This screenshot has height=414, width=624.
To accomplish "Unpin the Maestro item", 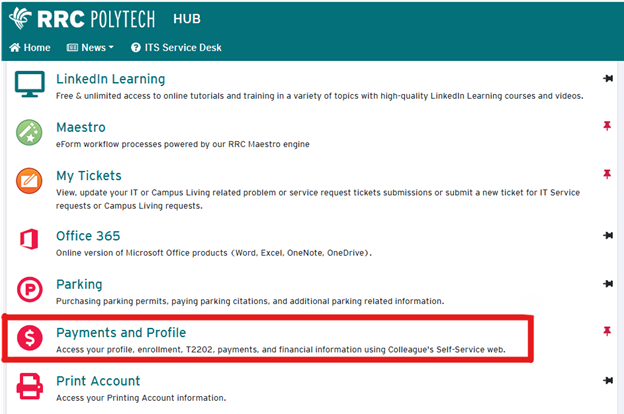I will click(607, 127).
